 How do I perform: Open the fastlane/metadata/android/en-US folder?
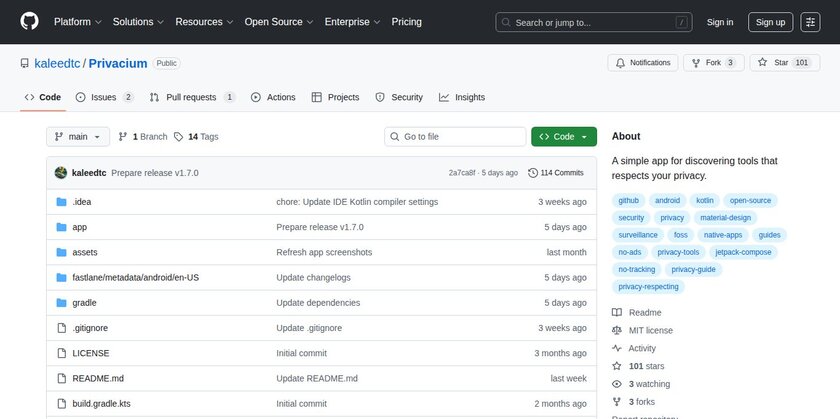coord(136,277)
